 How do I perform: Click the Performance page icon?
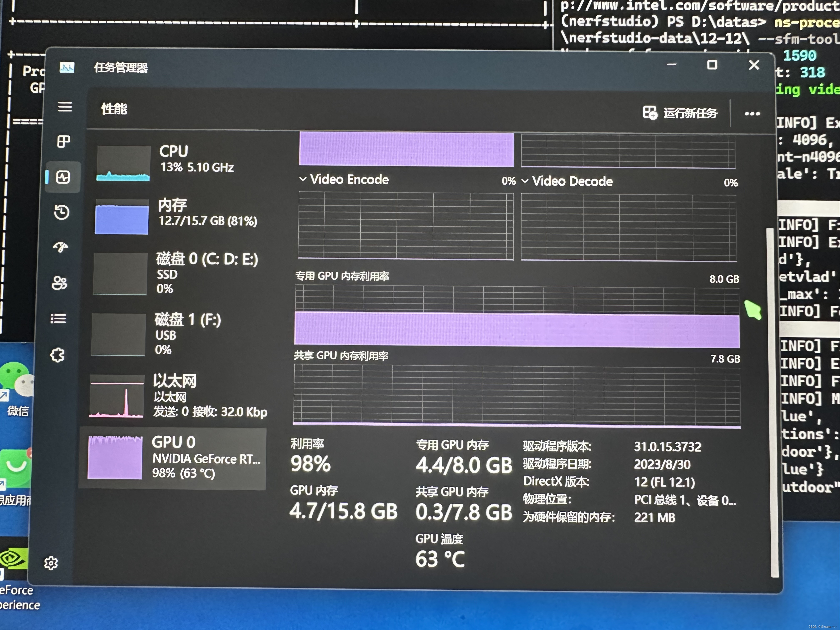(63, 177)
